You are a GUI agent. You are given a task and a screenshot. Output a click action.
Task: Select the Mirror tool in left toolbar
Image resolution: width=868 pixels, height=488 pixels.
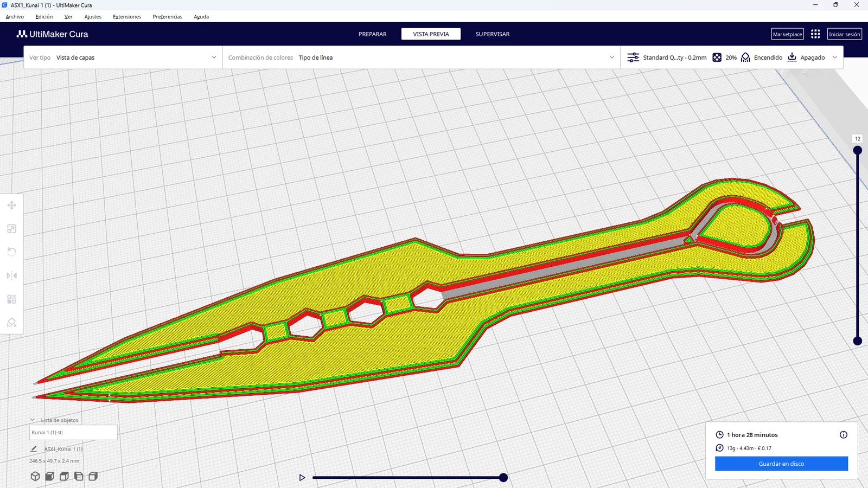coord(11,275)
